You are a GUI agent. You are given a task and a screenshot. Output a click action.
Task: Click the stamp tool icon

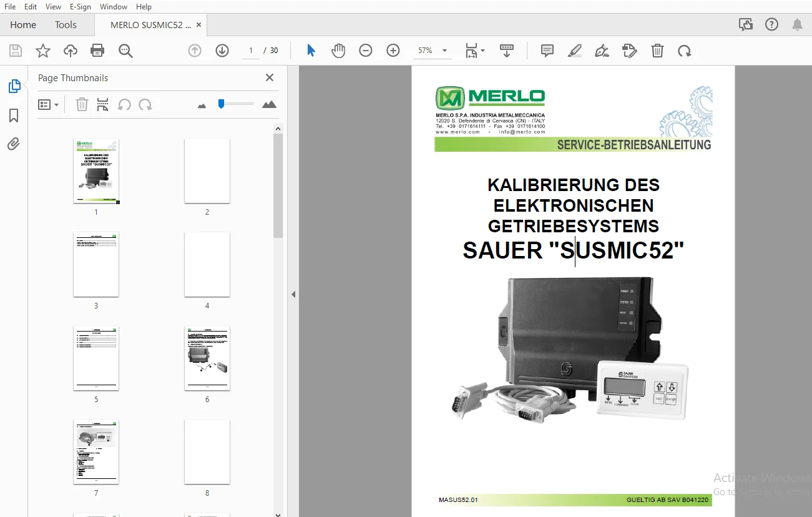[630, 51]
